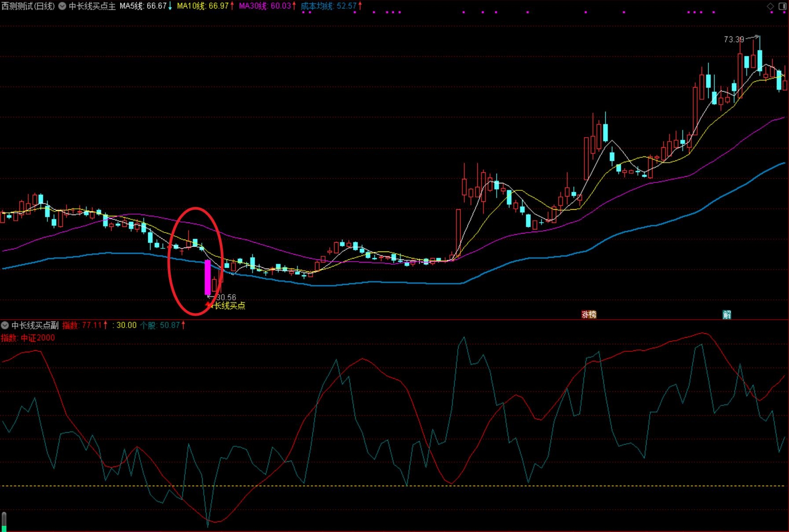Click the magenta signal candlestick
Viewport: 789px width, 532px height.
coord(208,277)
